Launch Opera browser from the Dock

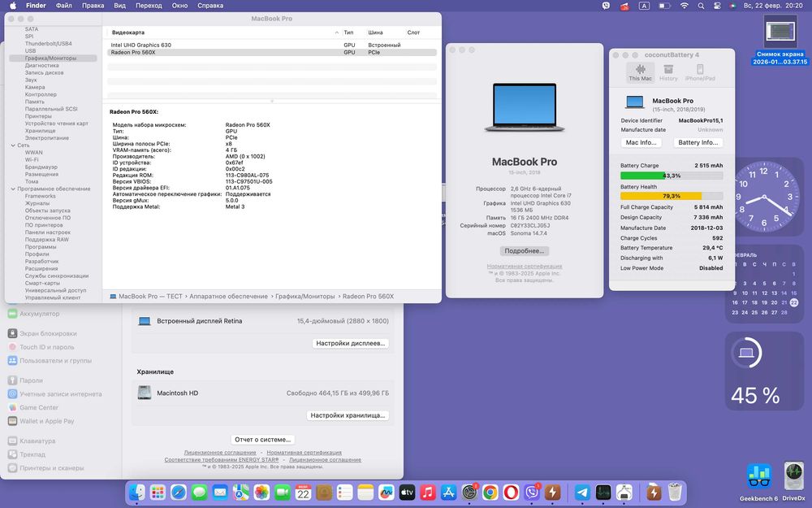coord(511,492)
